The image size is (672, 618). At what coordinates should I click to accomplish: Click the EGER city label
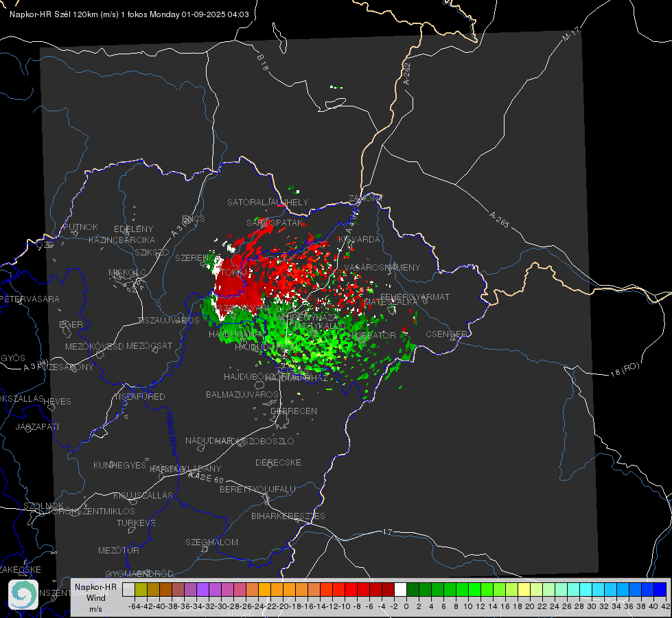click(x=71, y=324)
